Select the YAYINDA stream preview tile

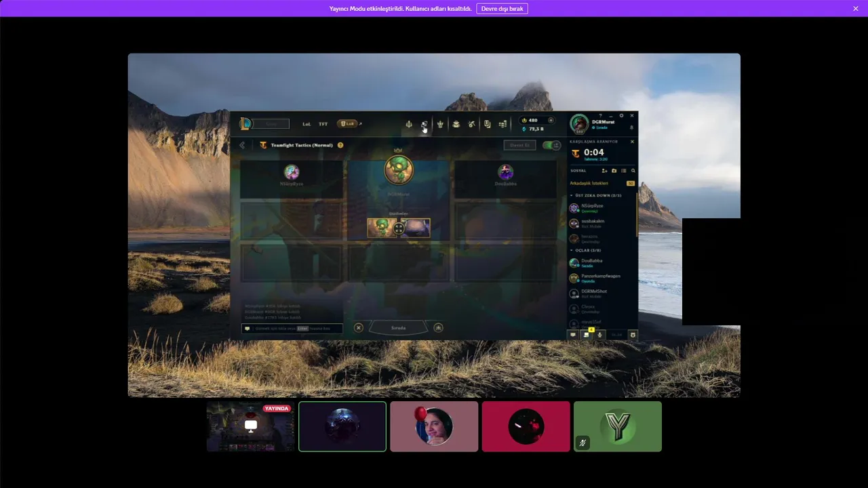251,426
